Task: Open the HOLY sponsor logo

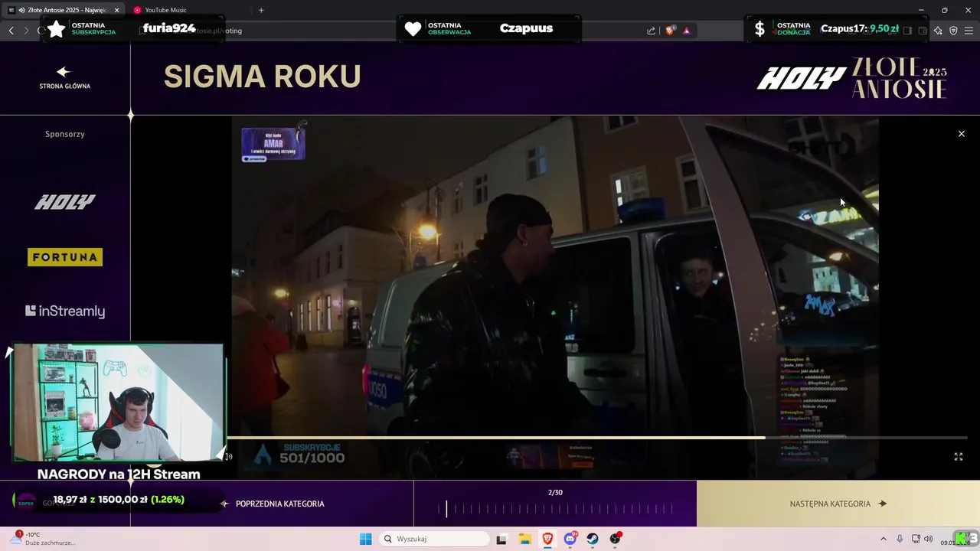Action: click(x=65, y=202)
